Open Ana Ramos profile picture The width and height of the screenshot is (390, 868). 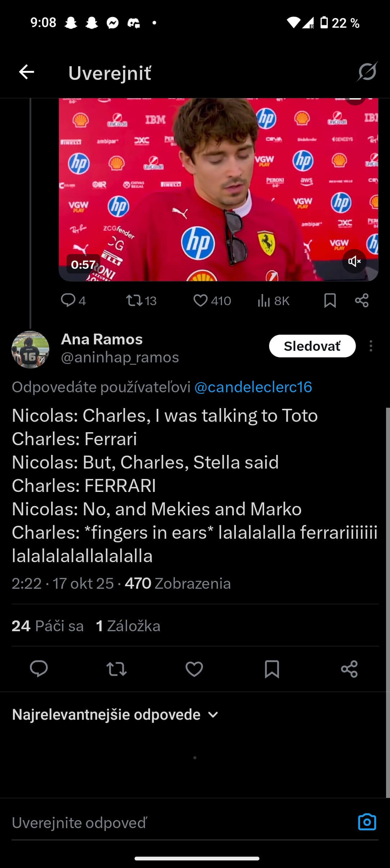(x=31, y=349)
